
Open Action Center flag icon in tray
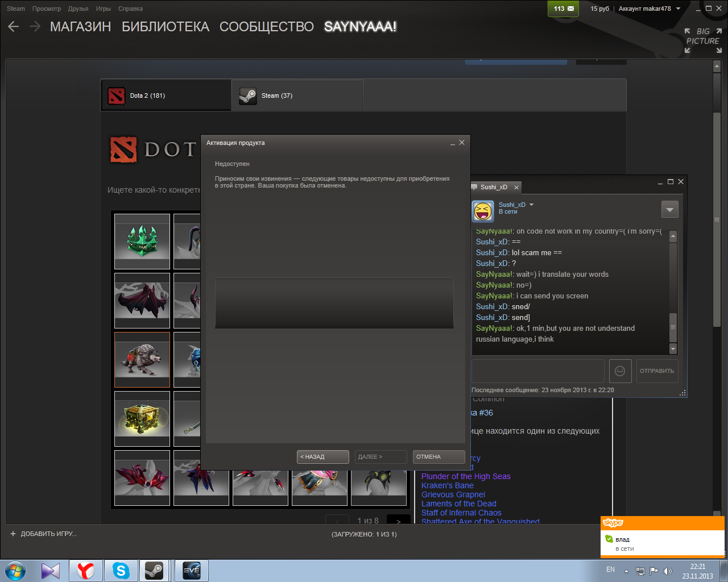tap(654, 571)
